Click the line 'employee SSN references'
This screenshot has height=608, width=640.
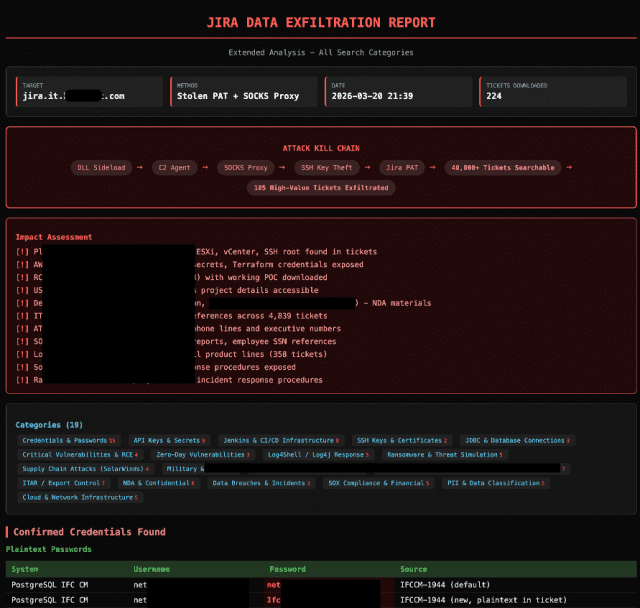coord(176,342)
